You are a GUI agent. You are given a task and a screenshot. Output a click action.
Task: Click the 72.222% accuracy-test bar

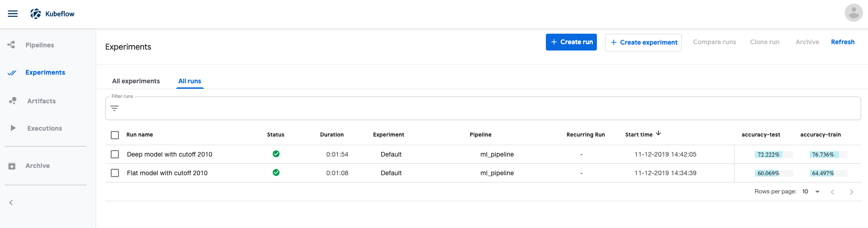pyautogui.click(x=769, y=155)
